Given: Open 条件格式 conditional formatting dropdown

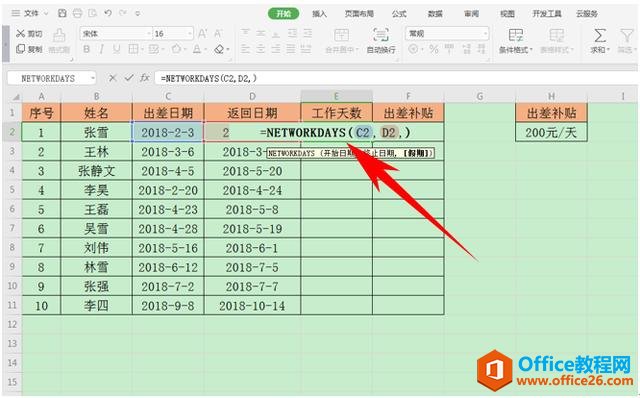Looking at the screenshot, I should coord(516,41).
